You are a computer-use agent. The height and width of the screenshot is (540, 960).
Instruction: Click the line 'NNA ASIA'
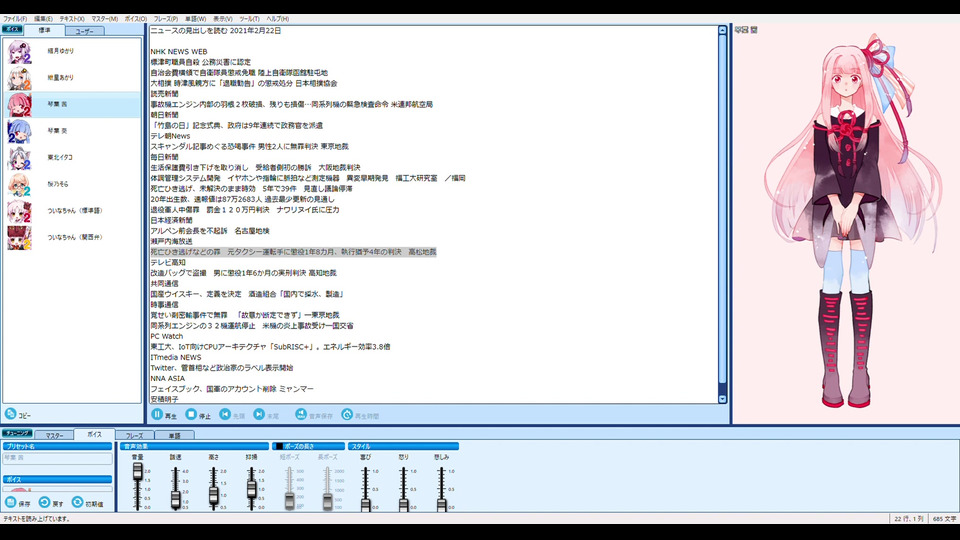167,378
